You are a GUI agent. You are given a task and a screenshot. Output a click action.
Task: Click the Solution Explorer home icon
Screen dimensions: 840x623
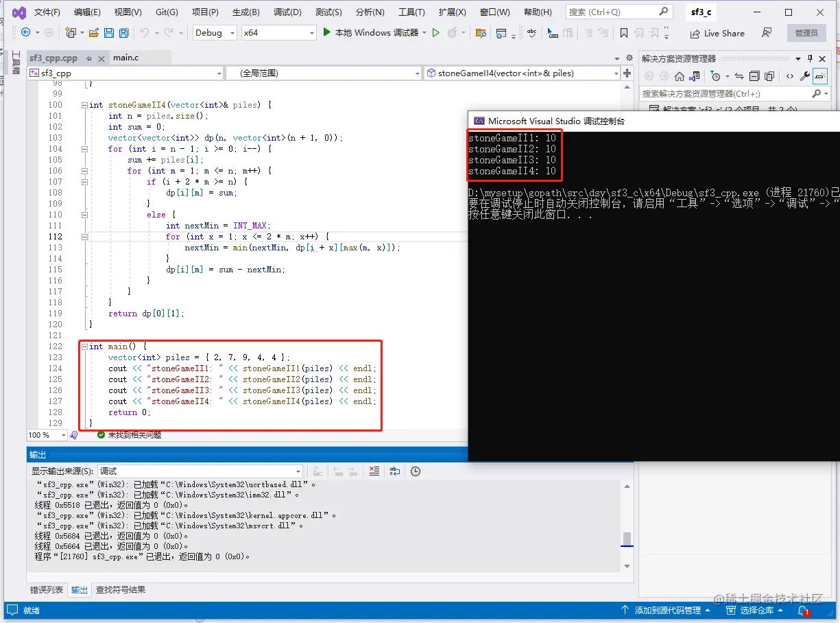coord(680,76)
